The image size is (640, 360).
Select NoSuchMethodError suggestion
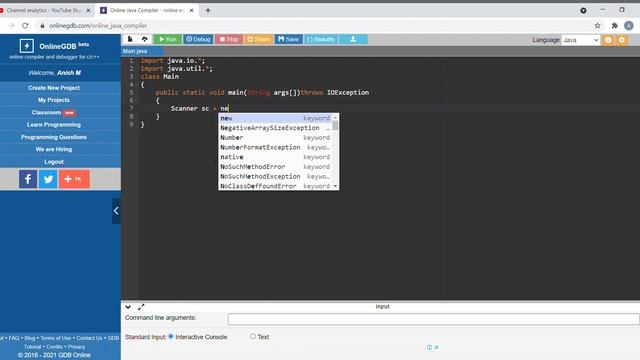pyautogui.click(x=275, y=167)
